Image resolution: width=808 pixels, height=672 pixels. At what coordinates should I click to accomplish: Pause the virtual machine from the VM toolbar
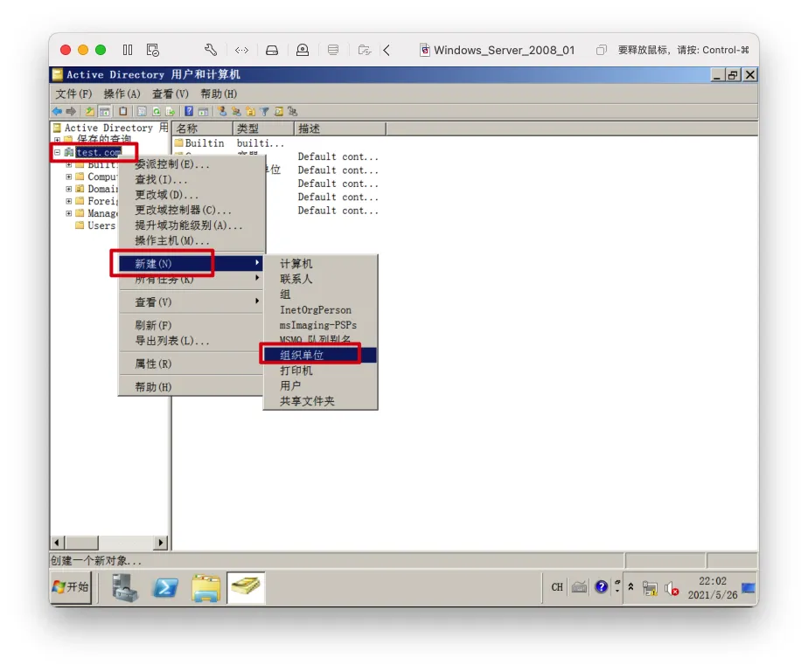click(128, 50)
